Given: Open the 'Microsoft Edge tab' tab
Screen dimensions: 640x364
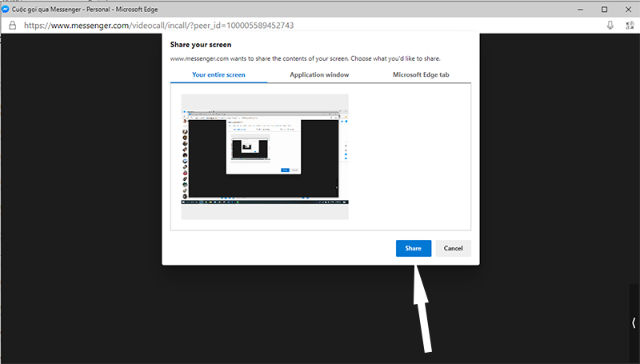Looking at the screenshot, I should (x=421, y=75).
